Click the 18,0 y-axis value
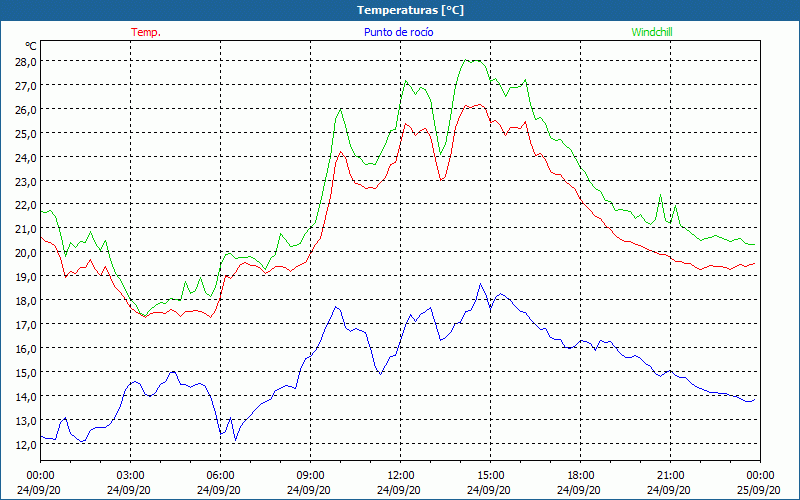Image resolution: width=800 pixels, height=500 pixels. click(x=26, y=301)
